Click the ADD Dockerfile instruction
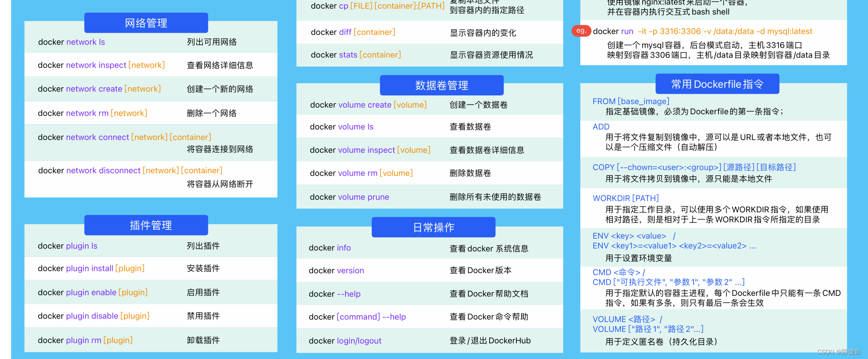Viewport: 868px width, 359px height. (x=601, y=127)
